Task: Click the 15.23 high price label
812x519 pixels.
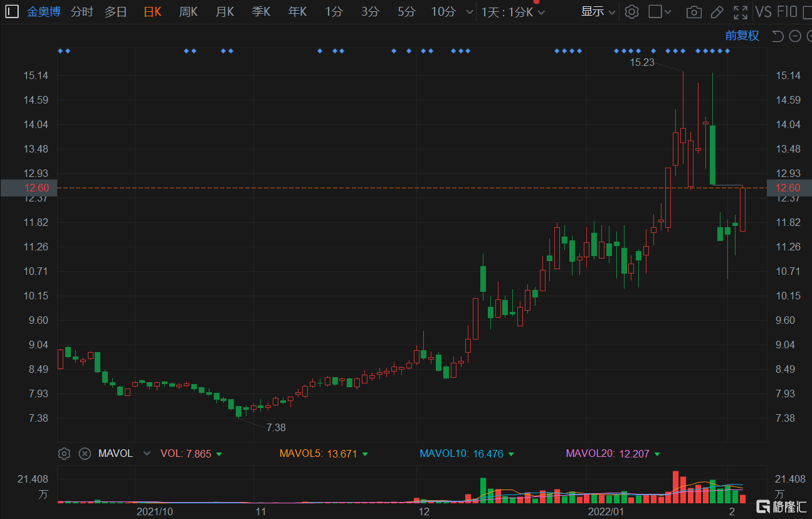Action: coord(642,62)
